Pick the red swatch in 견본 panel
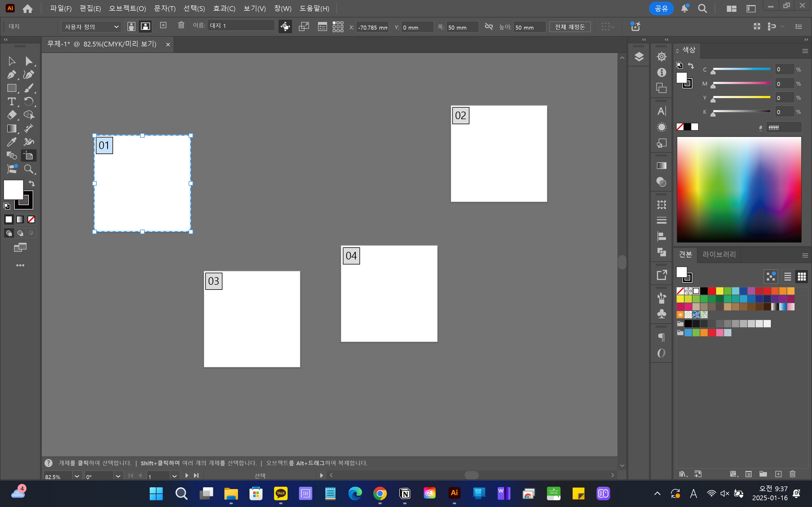The width and height of the screenshot is (812, 507). [x=712, y=291]
